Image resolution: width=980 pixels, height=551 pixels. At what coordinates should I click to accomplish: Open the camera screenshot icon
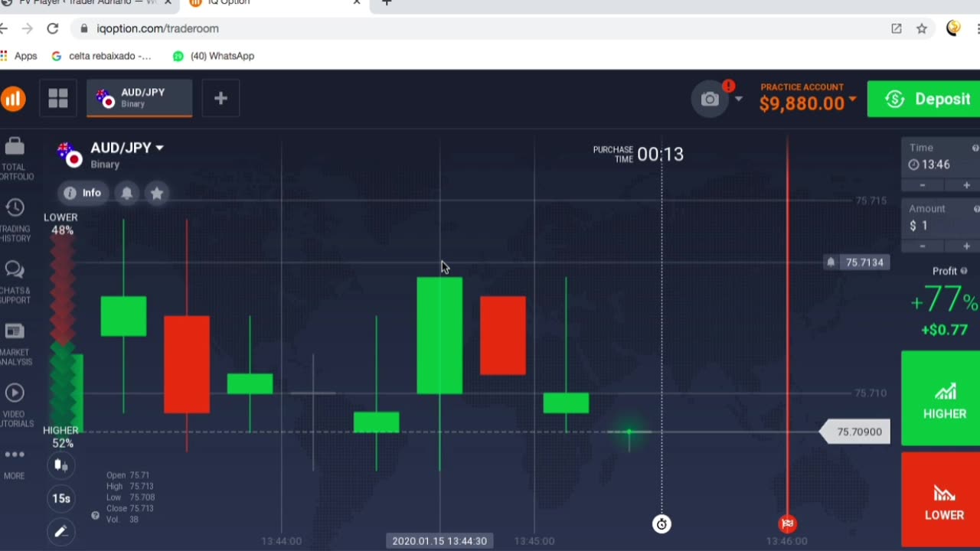click(710, 99)
